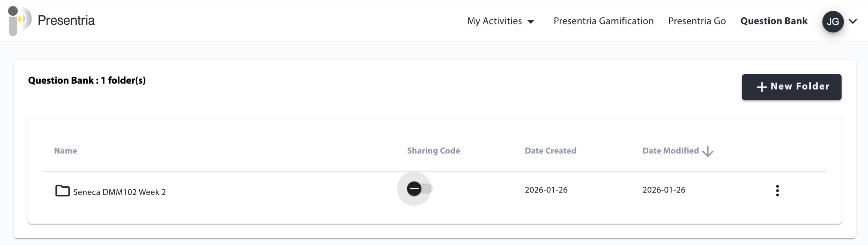868x245 pixels.
Task: Open the three-dot menu for the folder
Action: 777,191
